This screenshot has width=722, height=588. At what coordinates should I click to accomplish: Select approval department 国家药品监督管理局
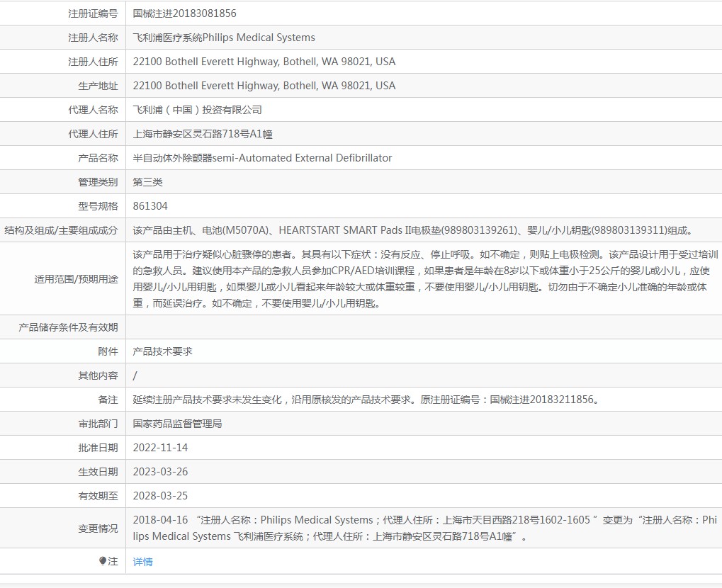177,424
